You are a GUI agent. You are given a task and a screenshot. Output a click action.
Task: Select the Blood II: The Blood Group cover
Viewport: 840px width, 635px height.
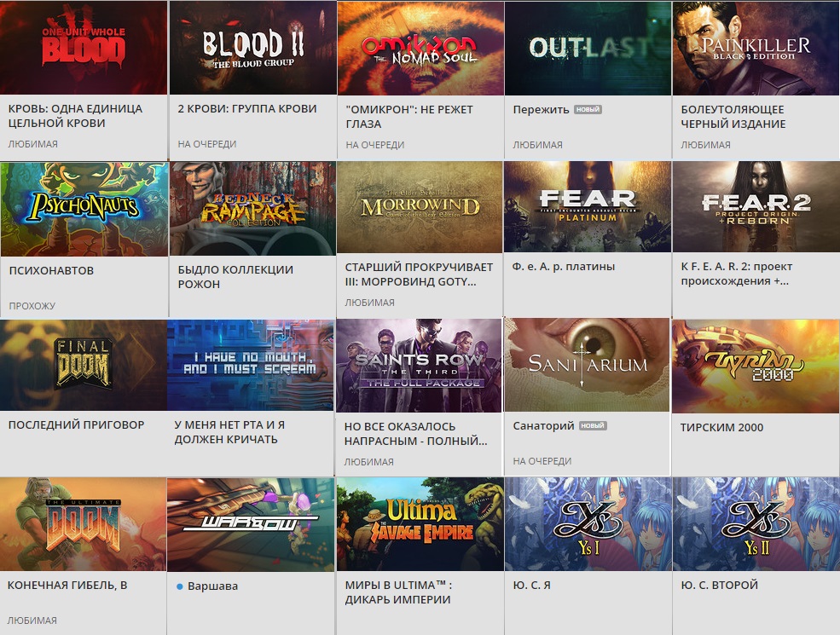tap(253, 48)
